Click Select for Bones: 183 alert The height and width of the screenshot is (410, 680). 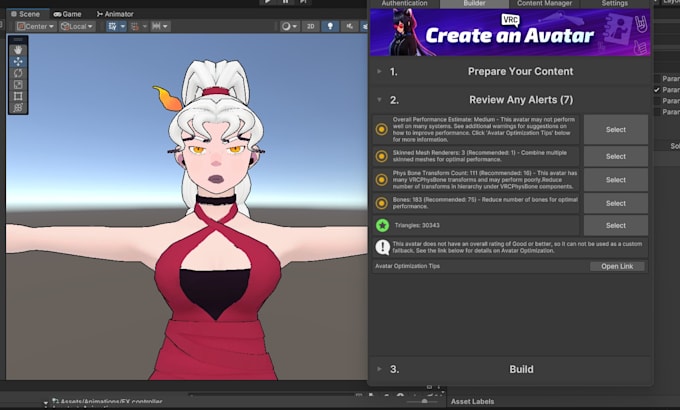pos(616,203)
